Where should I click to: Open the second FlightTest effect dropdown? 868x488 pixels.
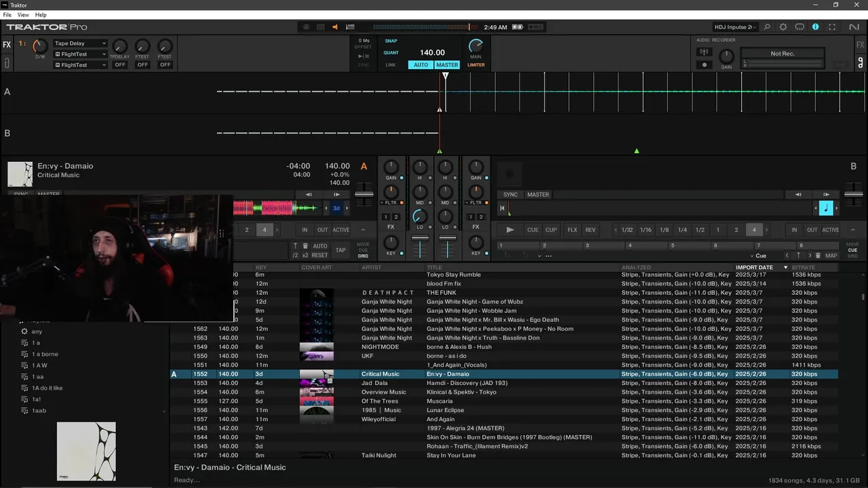coord(80,54)
